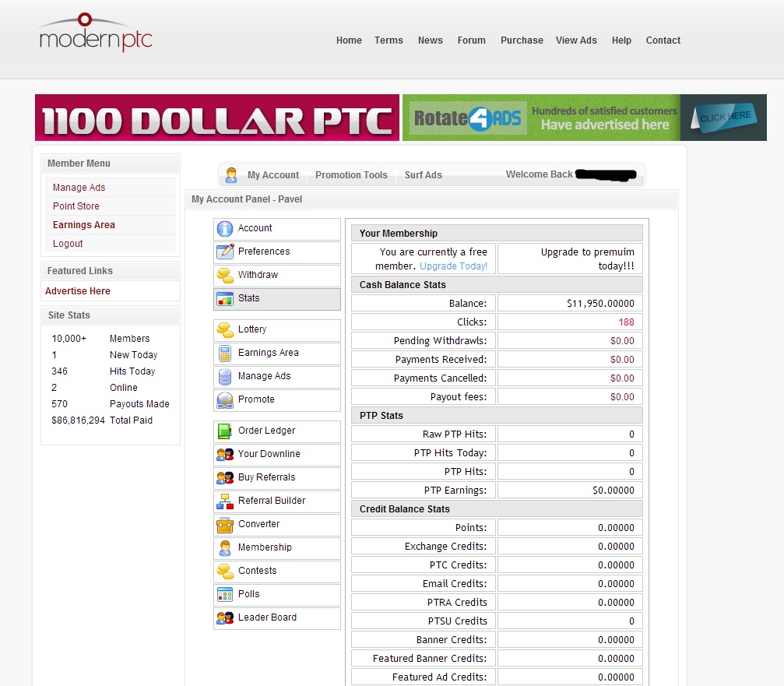Open the Polls panel item

click(x=277, y=594)
